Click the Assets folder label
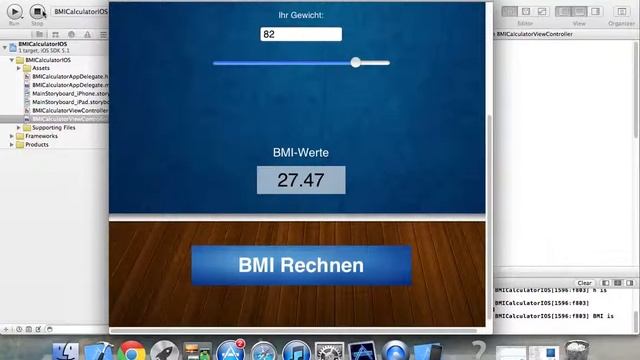The height and width of the screenshot is (360, 640). coord(41,68)
